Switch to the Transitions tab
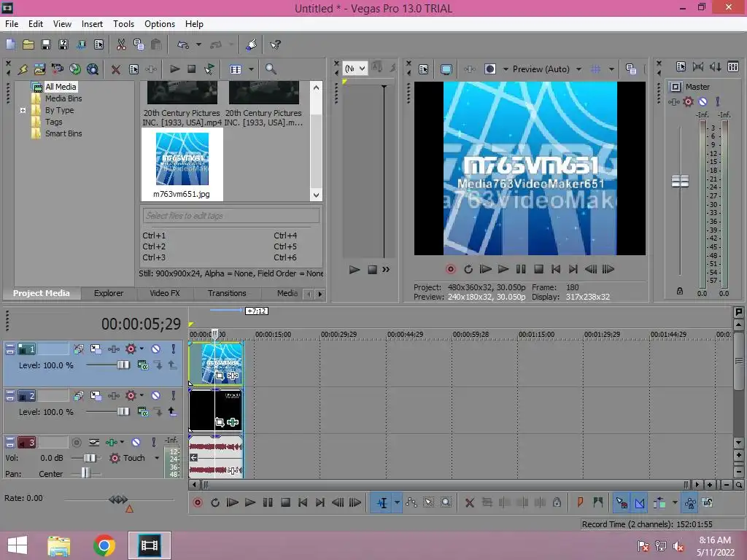 (227, 293)
